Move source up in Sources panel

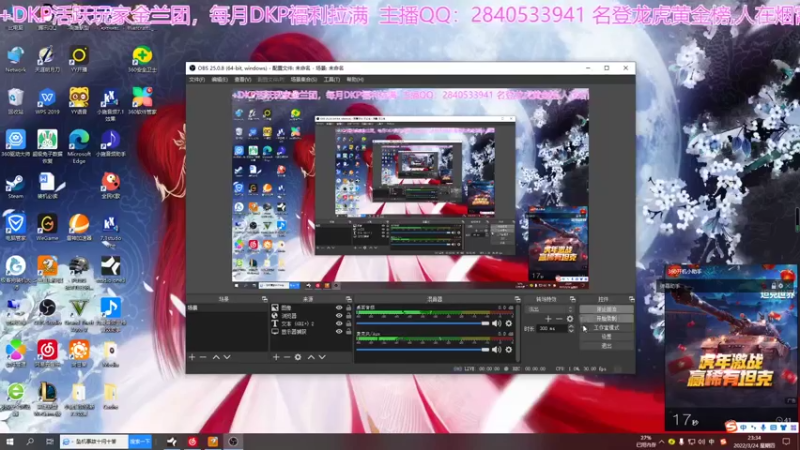(311, 357)
